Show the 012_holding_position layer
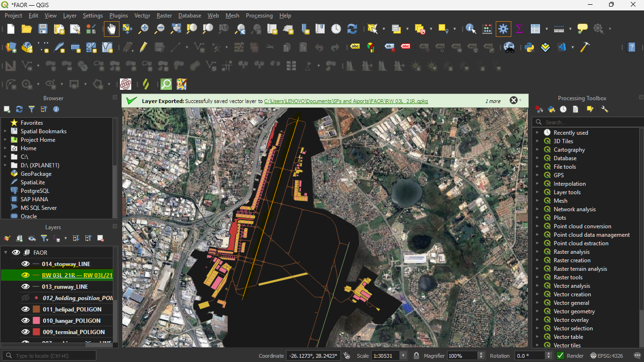 coord(25,298)
